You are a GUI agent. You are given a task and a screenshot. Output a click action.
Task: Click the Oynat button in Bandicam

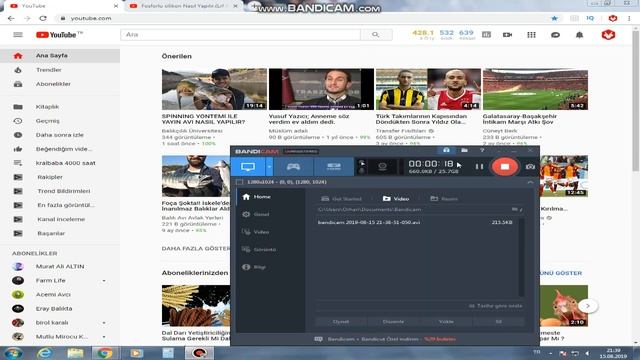(x=341, y=322)
